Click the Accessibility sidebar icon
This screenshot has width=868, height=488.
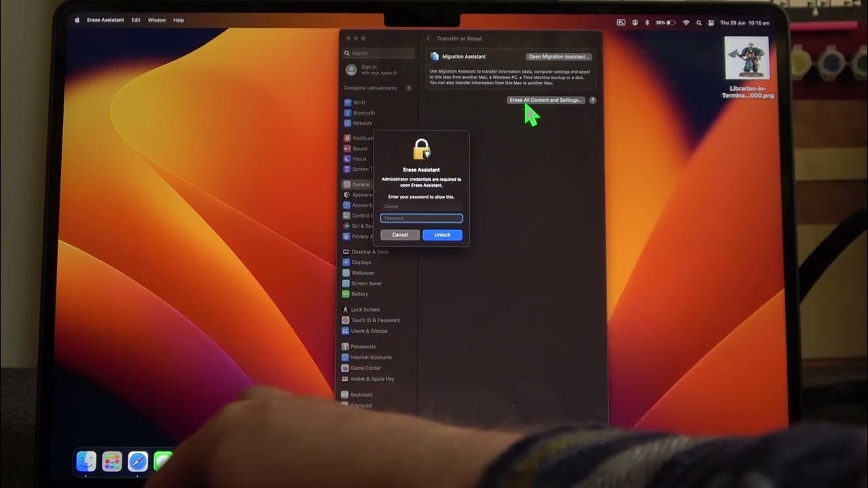pyautogui.click(x=347, y=205)
